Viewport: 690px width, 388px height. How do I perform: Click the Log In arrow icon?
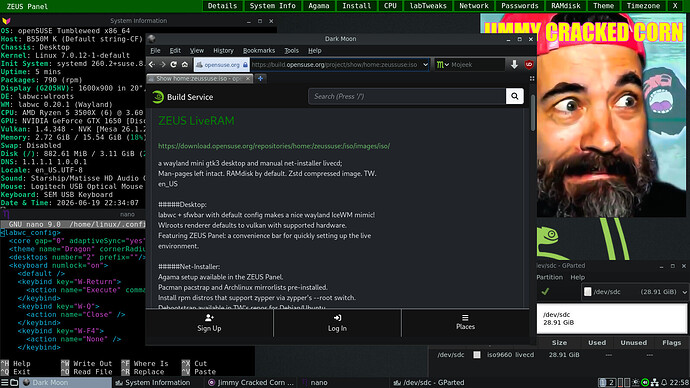pos(337,318)
